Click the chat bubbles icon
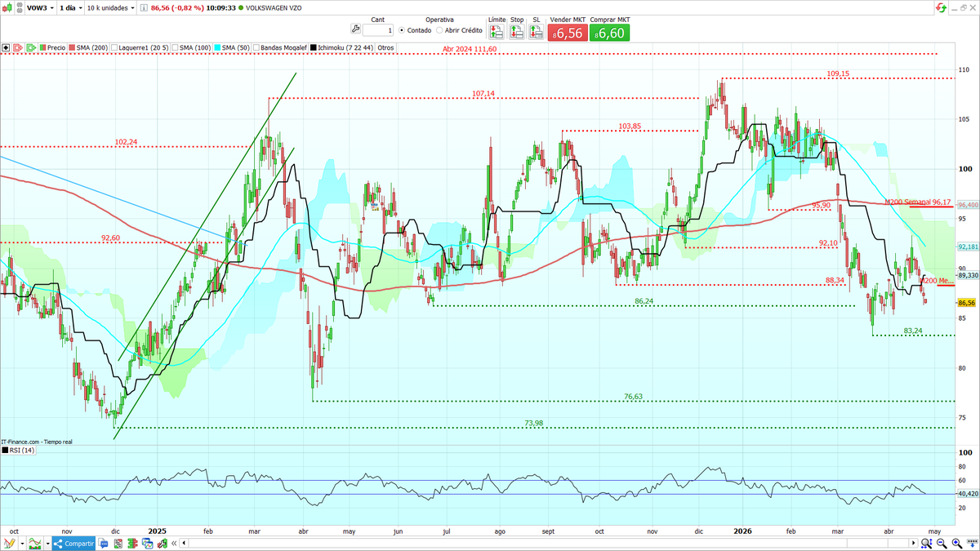The width and height of the screenshot is (980, 551). pos(103,544)
